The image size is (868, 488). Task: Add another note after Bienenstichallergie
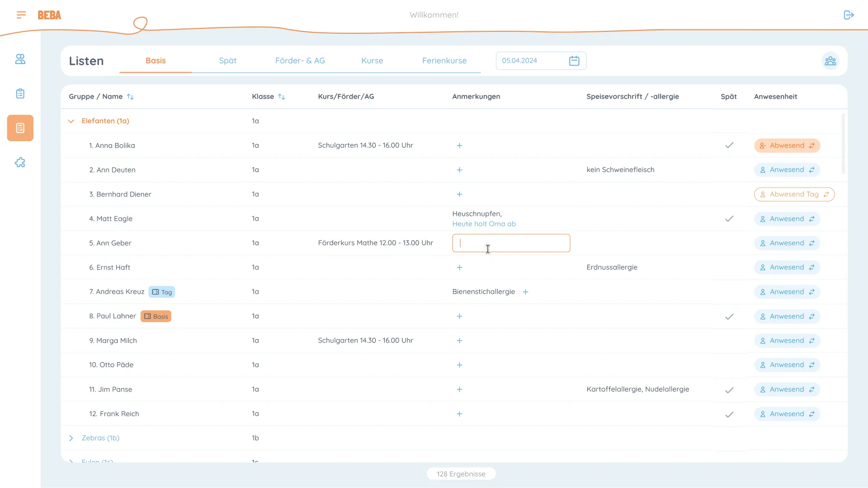[526, 292]
